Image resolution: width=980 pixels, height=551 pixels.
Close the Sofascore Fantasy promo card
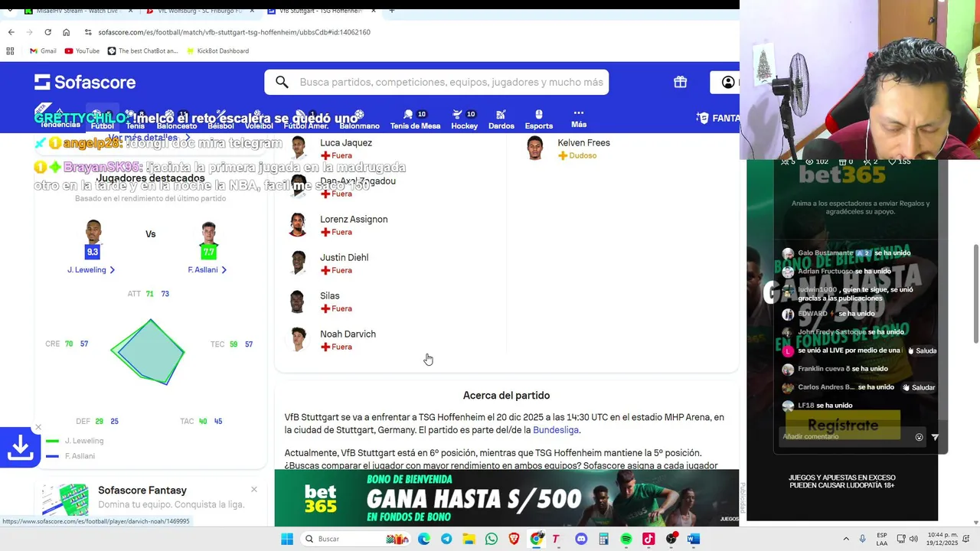[253, 490]
